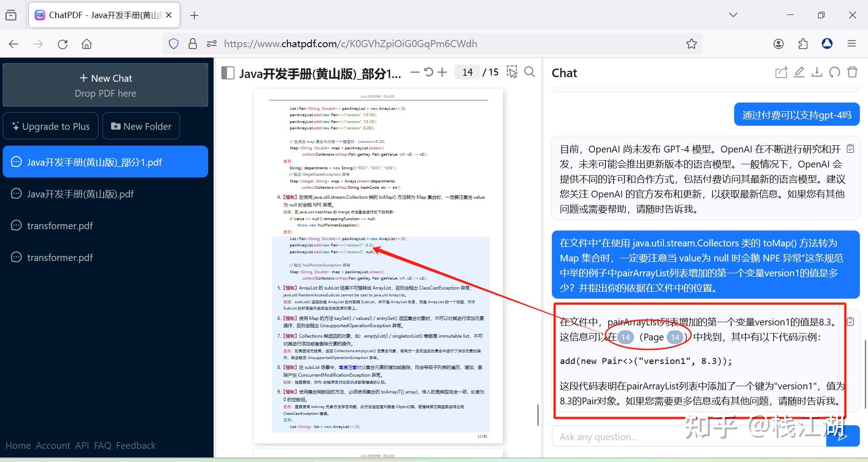The width and height of the screenshot is (868, 462).
Task: Toggle the PDF outline panel
Action: tap(228, 72)
